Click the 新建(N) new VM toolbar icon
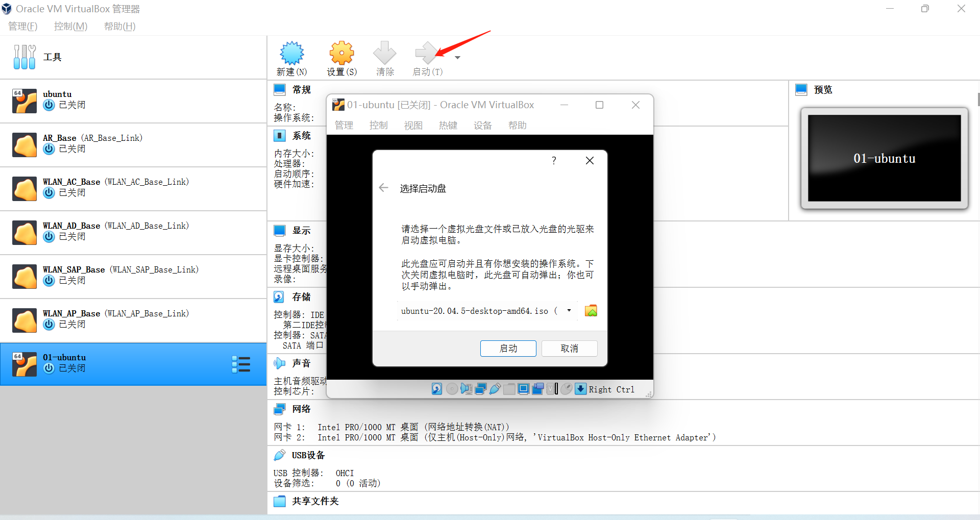980x520 pixels. 292,53
